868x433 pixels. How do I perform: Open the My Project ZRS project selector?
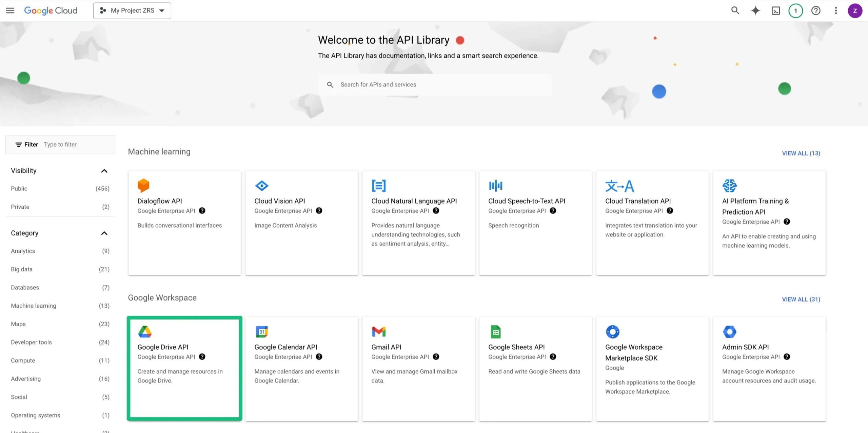coord(132,11)
